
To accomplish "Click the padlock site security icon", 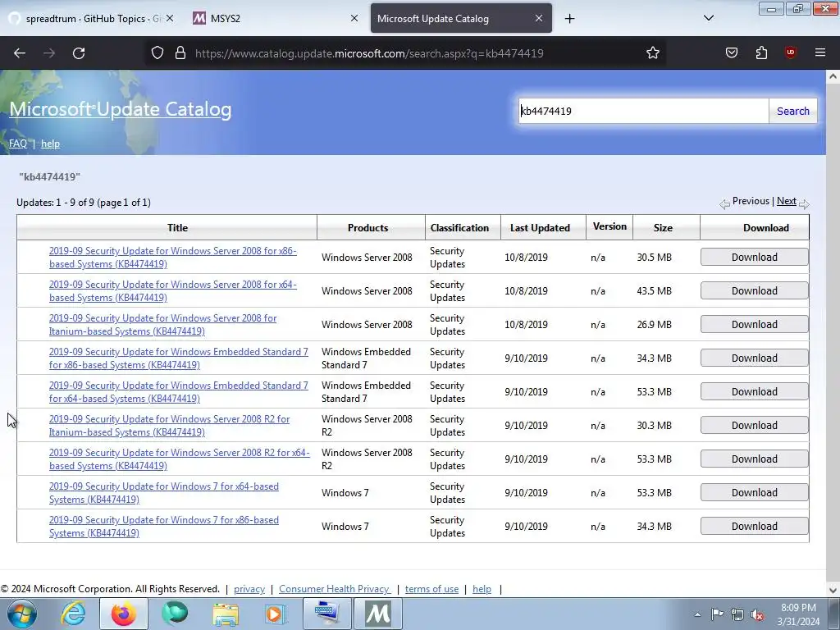I will pos(180,52).
